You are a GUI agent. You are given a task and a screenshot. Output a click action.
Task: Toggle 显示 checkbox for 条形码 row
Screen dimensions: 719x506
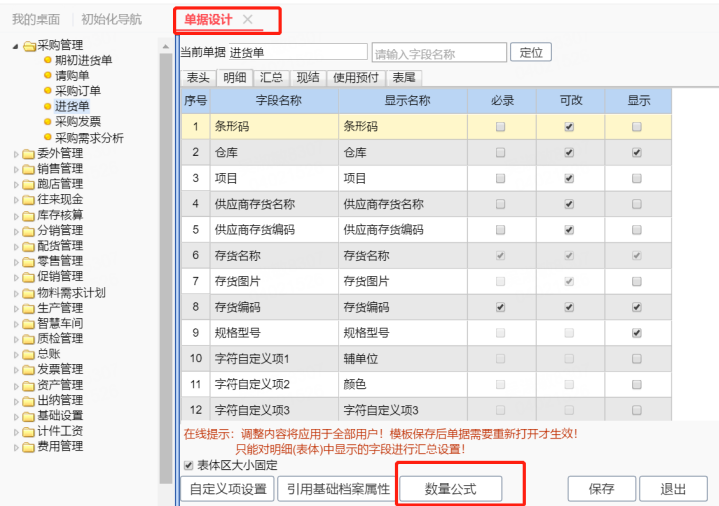(636, 127)
